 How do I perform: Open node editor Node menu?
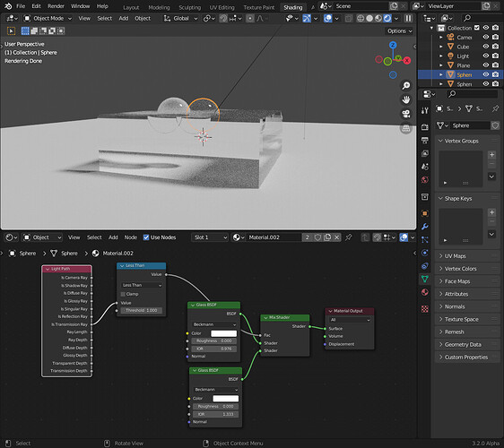pos(131,237)
